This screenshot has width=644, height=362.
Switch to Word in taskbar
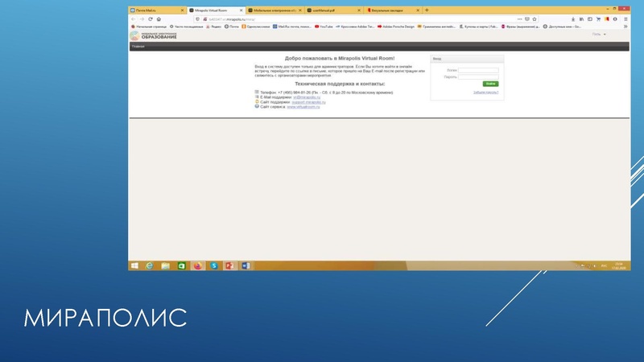tap(246, 266)
